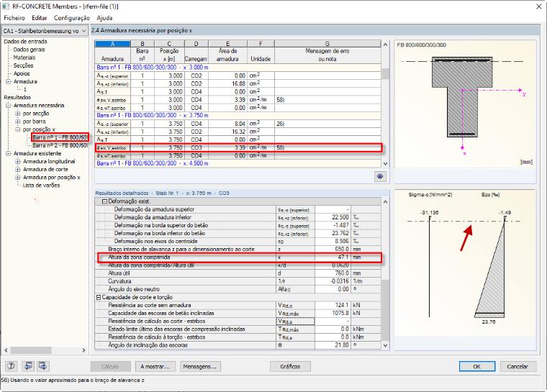The image size is (547, 392).
Task: Click the status bar note 58) message
Action: tap(73, 380)
